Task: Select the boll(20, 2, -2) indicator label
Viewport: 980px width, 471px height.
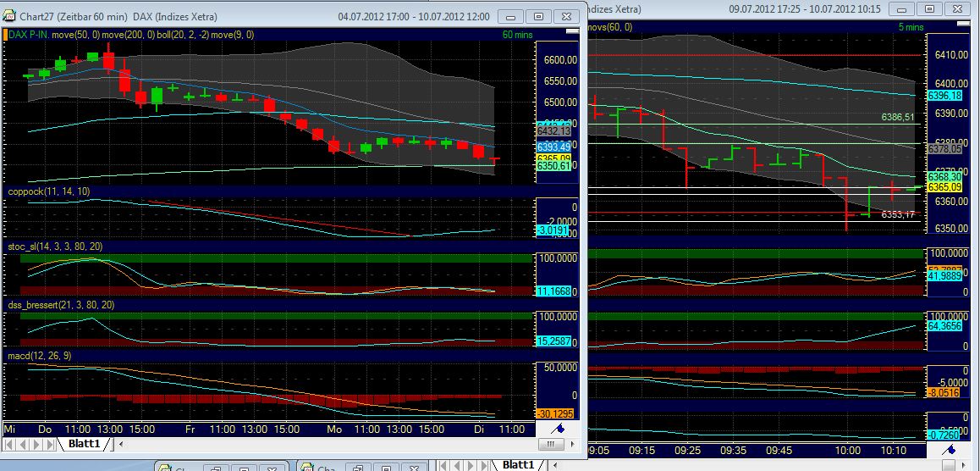Action: pos(183,35)
